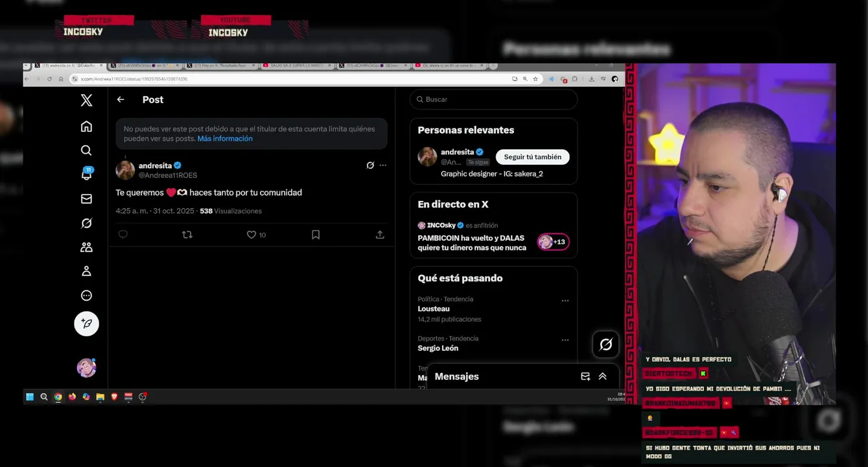This screenshot has height=467, width=868.
Task: Open Notifications bell in sidebar
Action: click(86, 174)
